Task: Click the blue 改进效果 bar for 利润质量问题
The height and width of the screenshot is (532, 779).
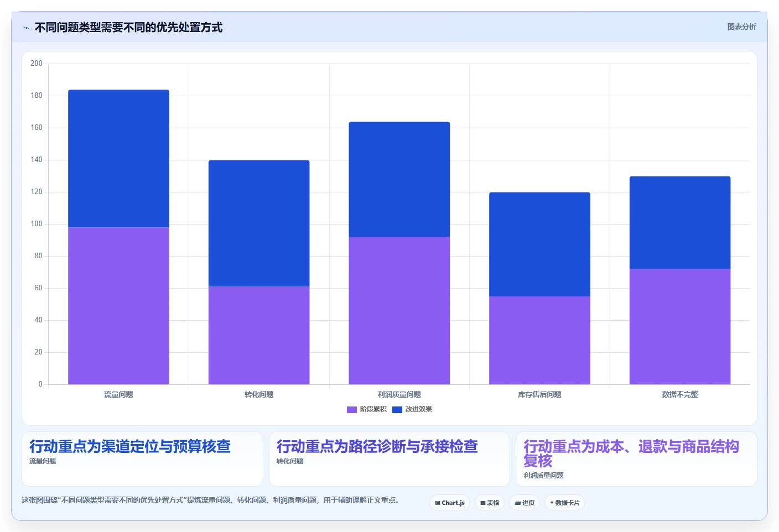Action: pos(399,179)
